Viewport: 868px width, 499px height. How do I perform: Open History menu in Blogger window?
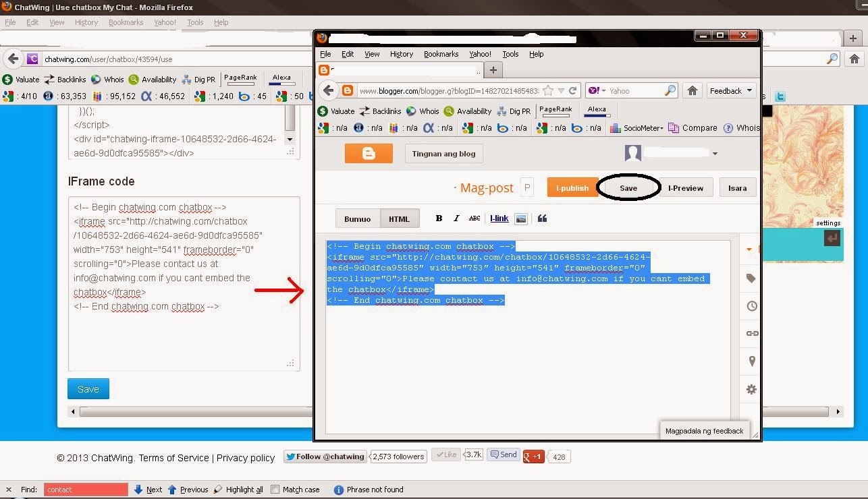[x=402, y=54]
